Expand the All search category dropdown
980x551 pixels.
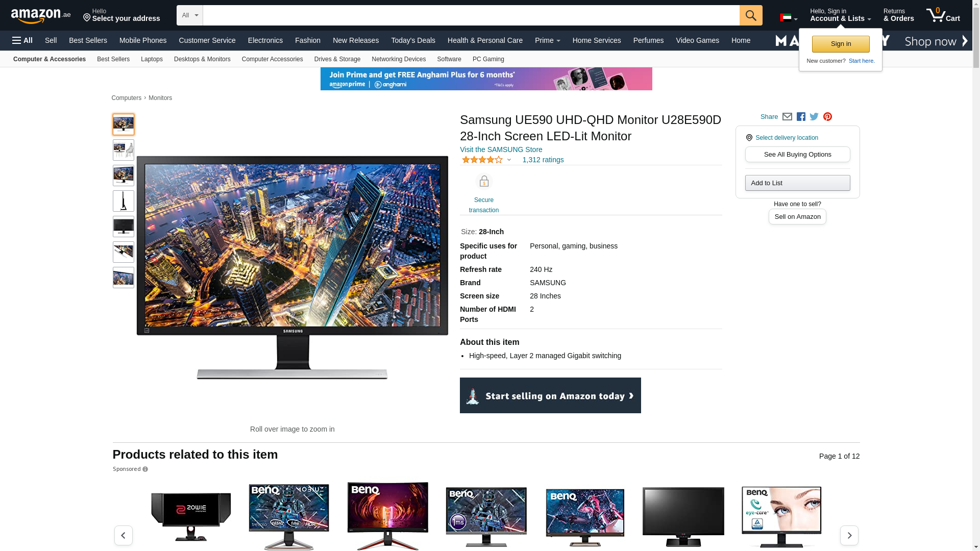[x=189, y=15]
